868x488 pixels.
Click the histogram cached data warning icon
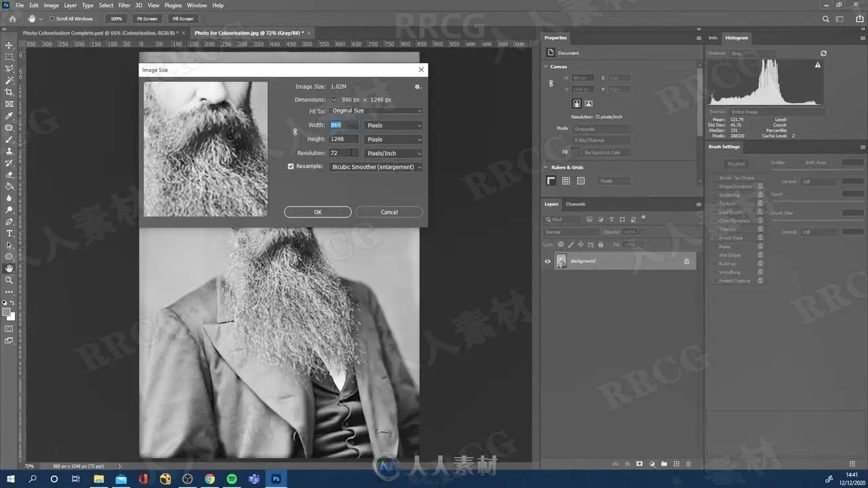818,65
